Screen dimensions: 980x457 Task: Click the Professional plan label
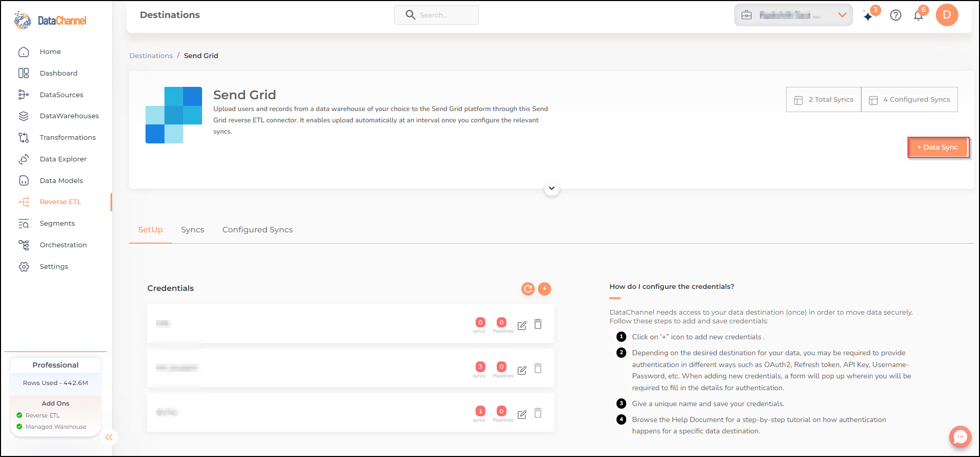coord(56,365)
